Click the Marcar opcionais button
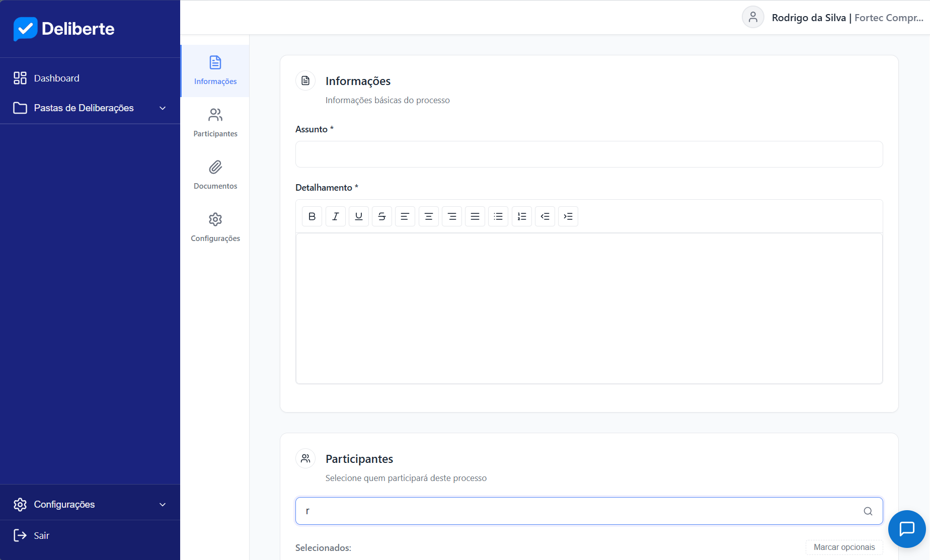 point(844,547)
